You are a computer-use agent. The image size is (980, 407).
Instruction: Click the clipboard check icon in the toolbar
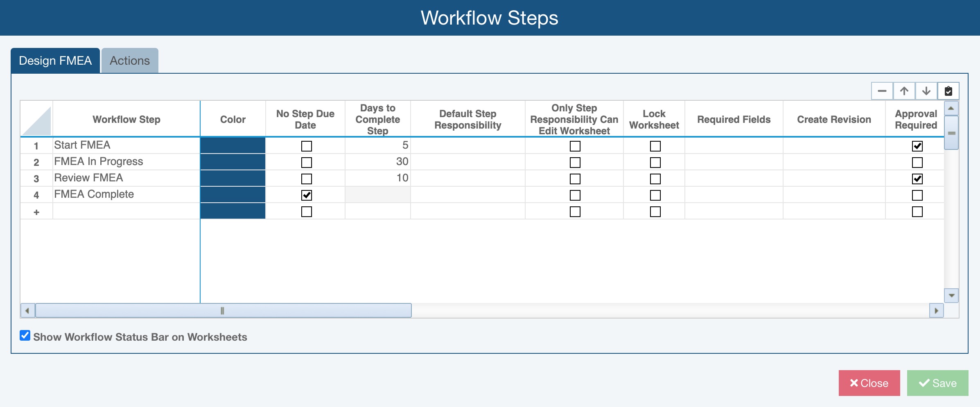tap(948, 91)
